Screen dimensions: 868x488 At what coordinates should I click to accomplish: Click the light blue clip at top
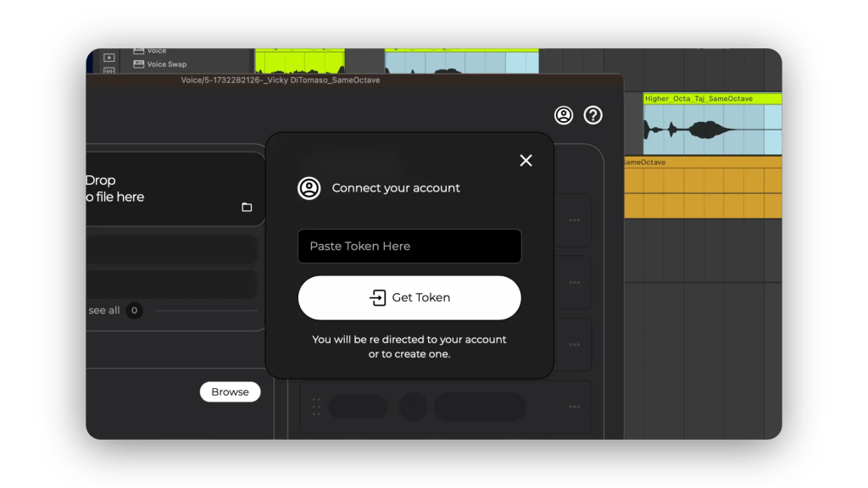(462, 62)
